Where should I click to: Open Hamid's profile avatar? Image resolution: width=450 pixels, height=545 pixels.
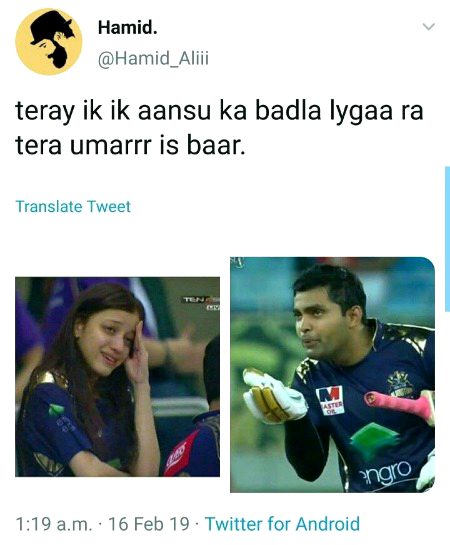click(49, 42)
